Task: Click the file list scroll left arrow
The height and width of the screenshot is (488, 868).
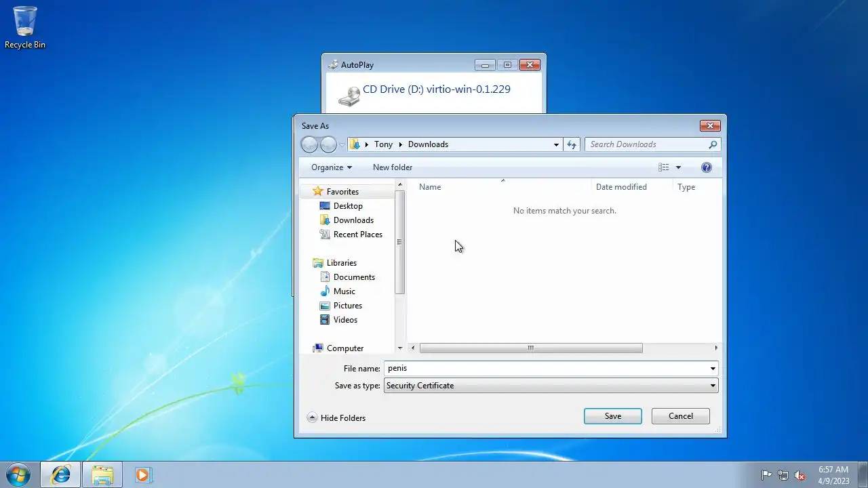Action: pyautogui.click(x=414, y=348)
